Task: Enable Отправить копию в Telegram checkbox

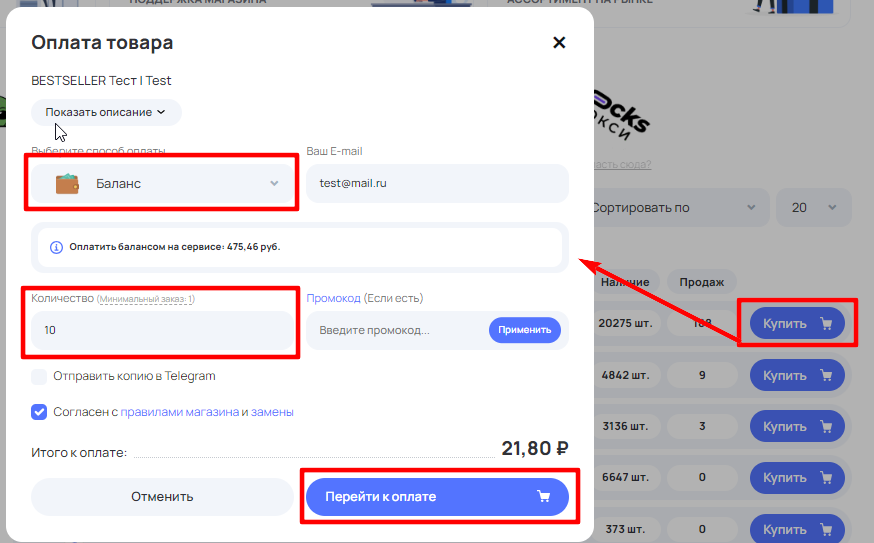Action: click(39, 376)
